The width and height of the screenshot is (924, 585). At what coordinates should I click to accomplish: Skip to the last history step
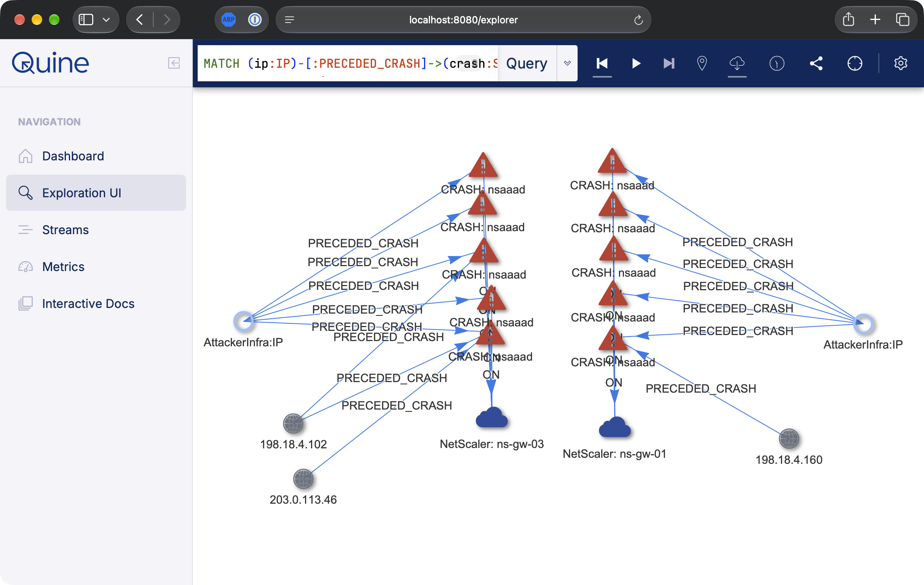click(669, 63)
